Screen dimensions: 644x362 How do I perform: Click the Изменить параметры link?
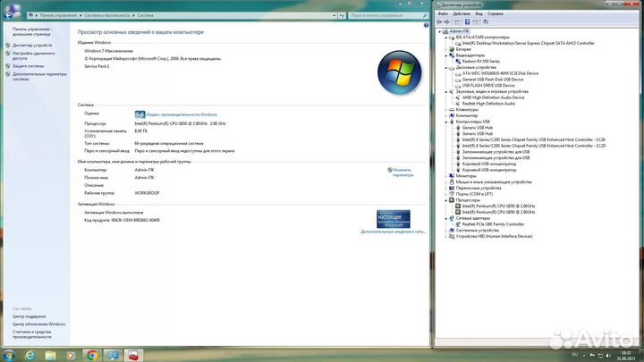[402, 173]
